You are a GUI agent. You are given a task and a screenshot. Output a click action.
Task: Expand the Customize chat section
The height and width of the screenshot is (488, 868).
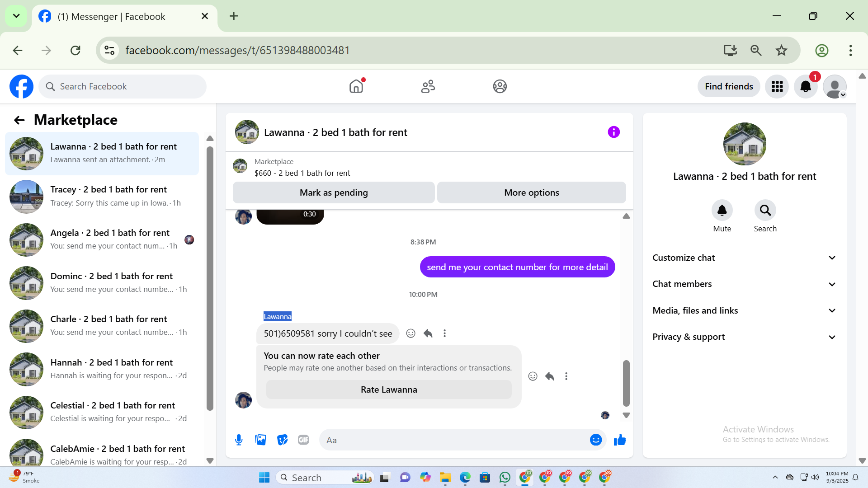click(744, 258)
